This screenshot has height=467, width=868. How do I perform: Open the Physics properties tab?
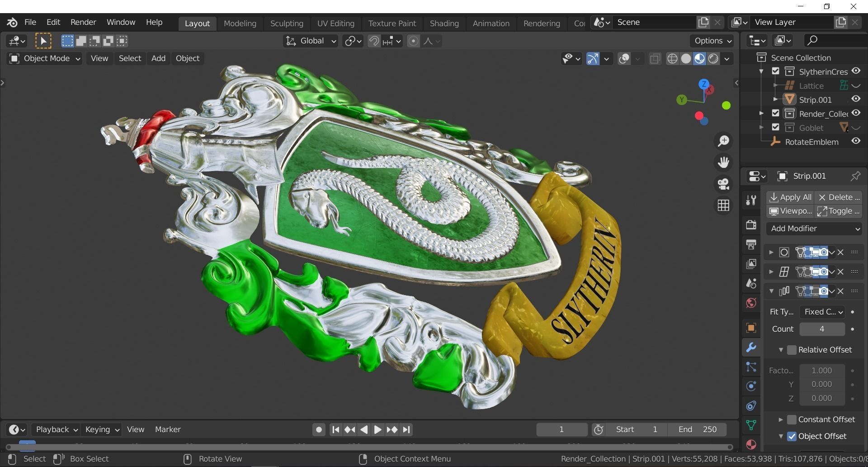[x=751, y=386]
